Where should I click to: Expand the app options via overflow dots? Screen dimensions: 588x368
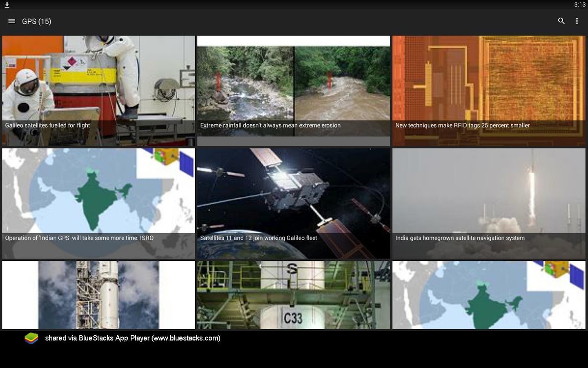[x=577, y=21]
